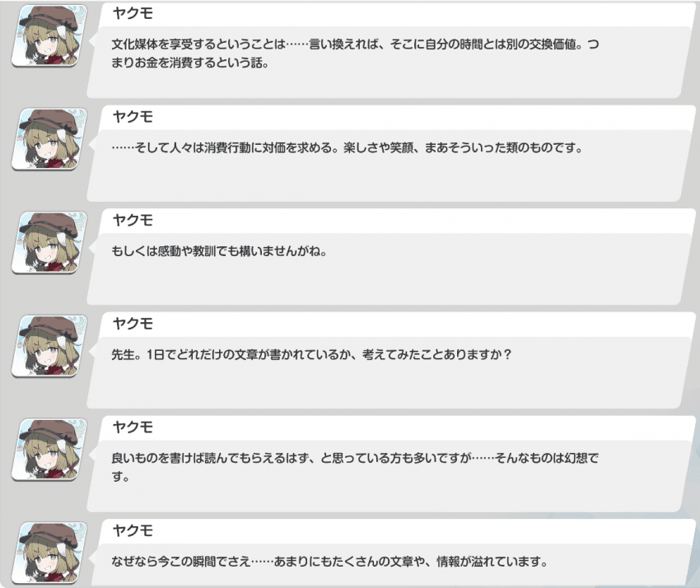
Task: Select the avatar beside the なぜなら今この瞬間 message
Action: [x=49, y=553]
